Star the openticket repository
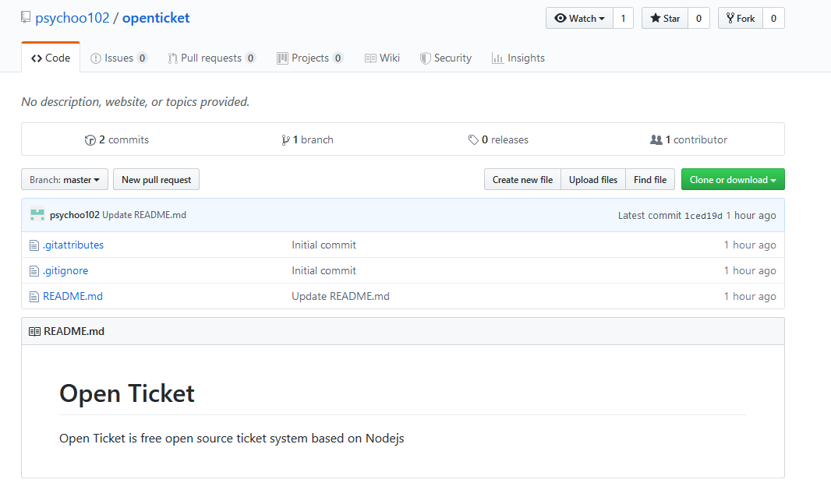Screen dimensions: 831x504 (x=665, y=19)
